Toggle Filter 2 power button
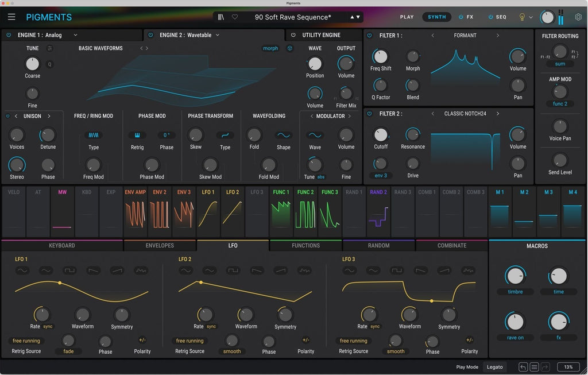 point(370,113)
